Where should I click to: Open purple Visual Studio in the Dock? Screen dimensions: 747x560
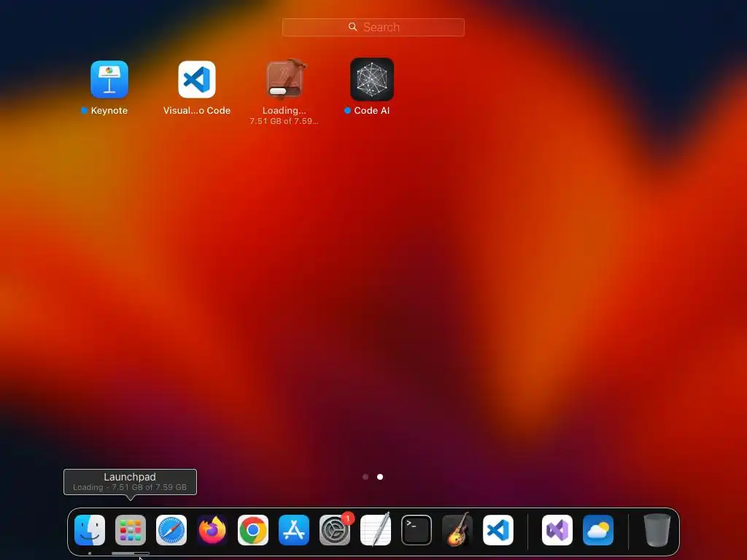557,530
